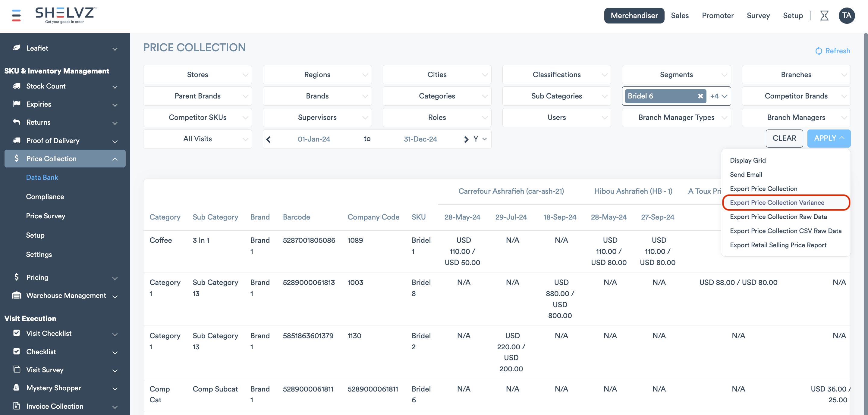868x415 pixels.
Task: Click the Returns arrow icon
Action: pos(17,122)
